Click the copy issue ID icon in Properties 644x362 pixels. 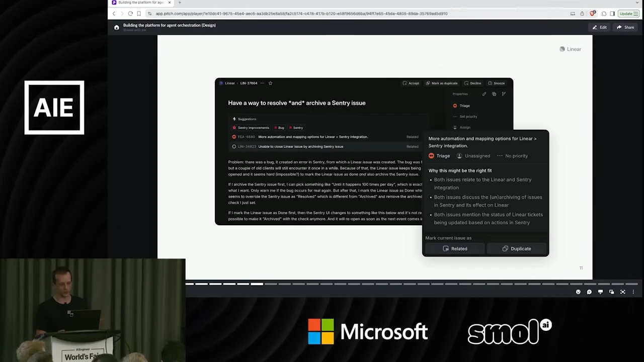tap(494, 94)
